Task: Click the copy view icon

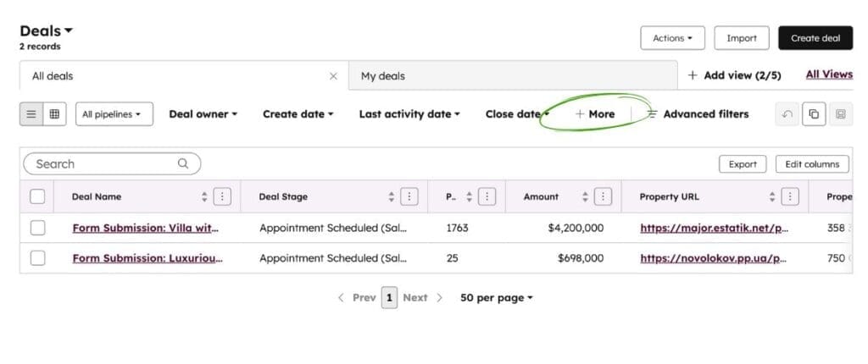Action: 814,114
